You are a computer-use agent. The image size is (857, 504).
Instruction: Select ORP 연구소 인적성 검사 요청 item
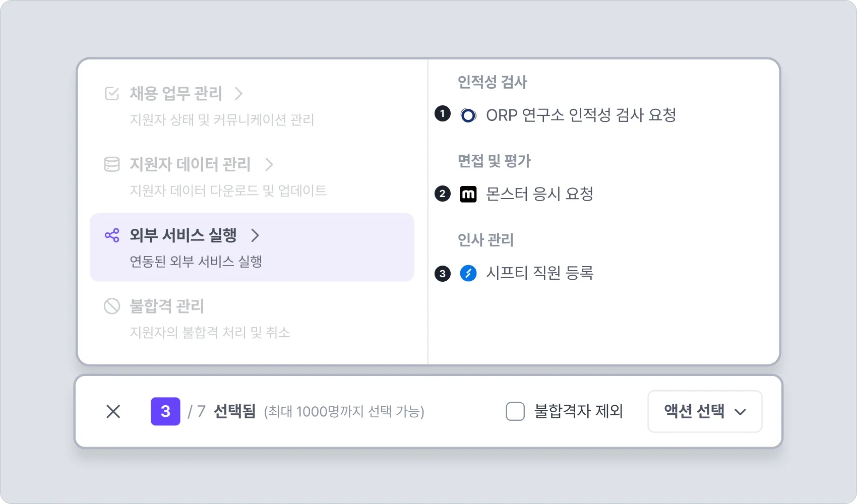[x=581, y=115]
